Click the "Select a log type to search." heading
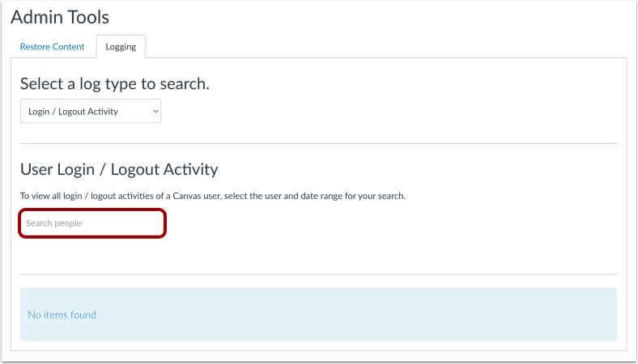Viewport: 638px width, 364px height. click(x=115, y=84)
